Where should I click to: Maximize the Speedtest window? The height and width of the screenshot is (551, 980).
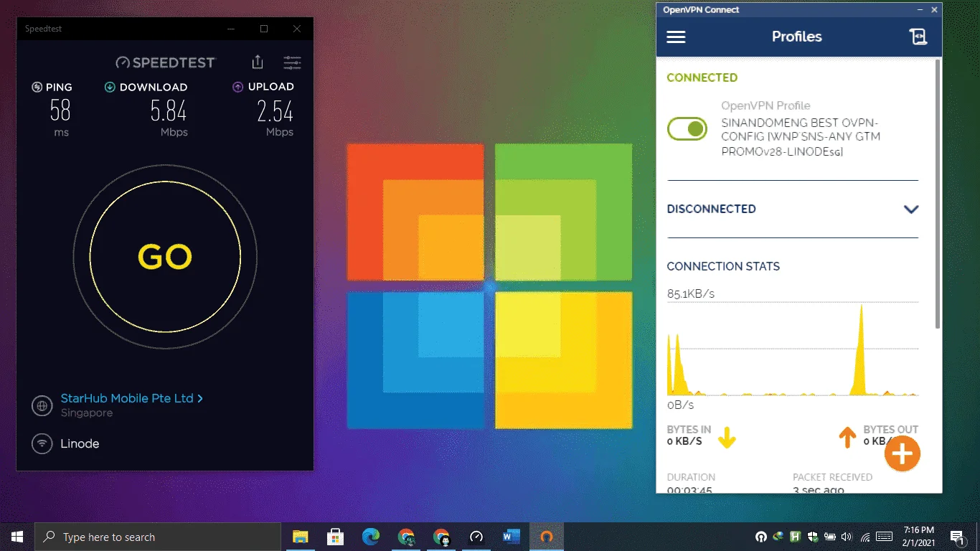coord(264,29)
